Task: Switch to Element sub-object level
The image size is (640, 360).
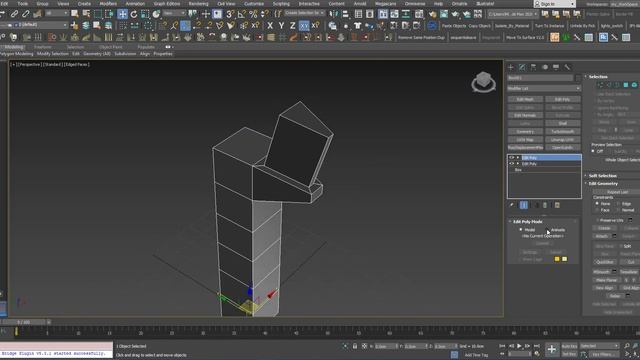Action: pos(634,84)
